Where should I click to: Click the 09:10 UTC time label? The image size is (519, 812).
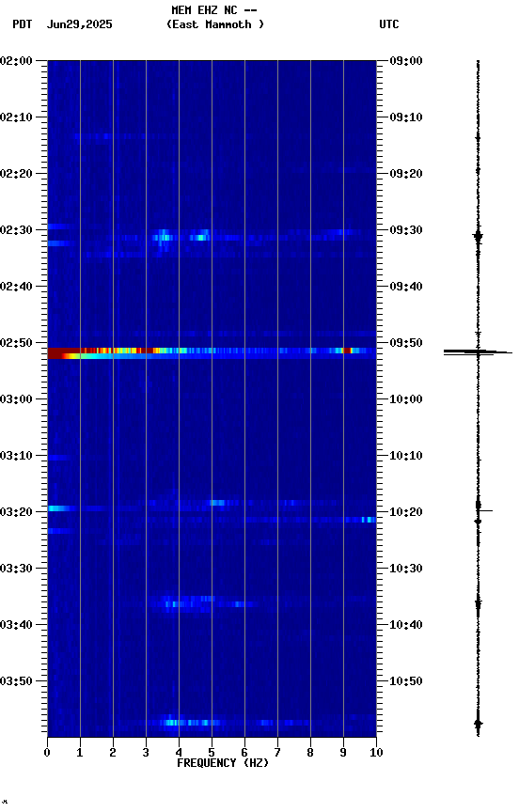click(406, 117)
